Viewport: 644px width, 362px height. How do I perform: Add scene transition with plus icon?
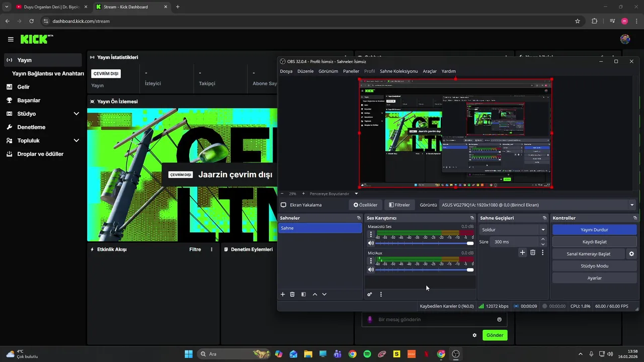(522, 252)
